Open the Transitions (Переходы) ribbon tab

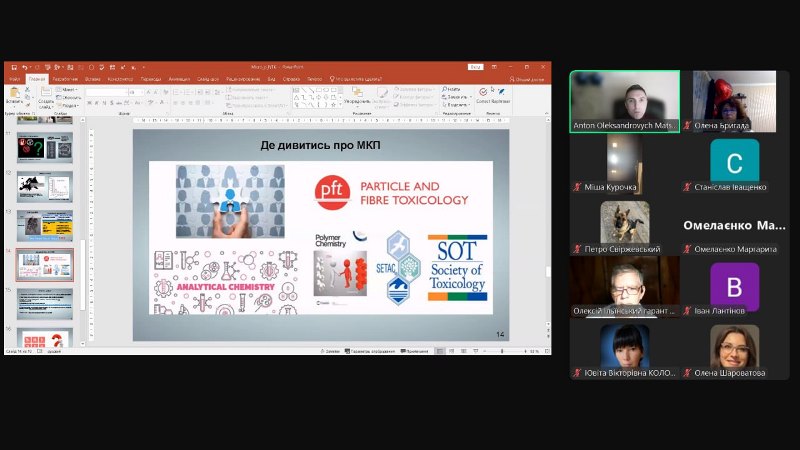[x=151, y=79]
